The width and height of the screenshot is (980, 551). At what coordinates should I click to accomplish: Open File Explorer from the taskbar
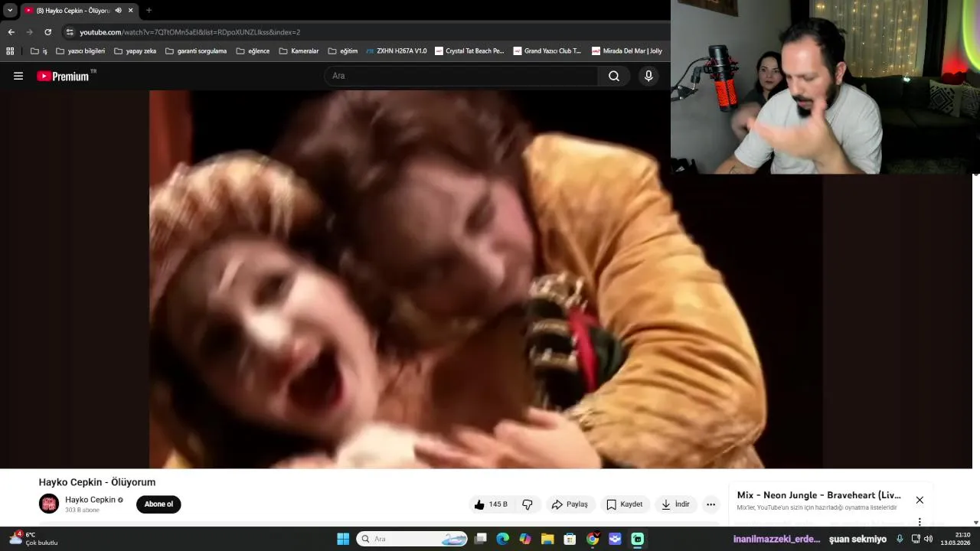[x=547, y=539]
